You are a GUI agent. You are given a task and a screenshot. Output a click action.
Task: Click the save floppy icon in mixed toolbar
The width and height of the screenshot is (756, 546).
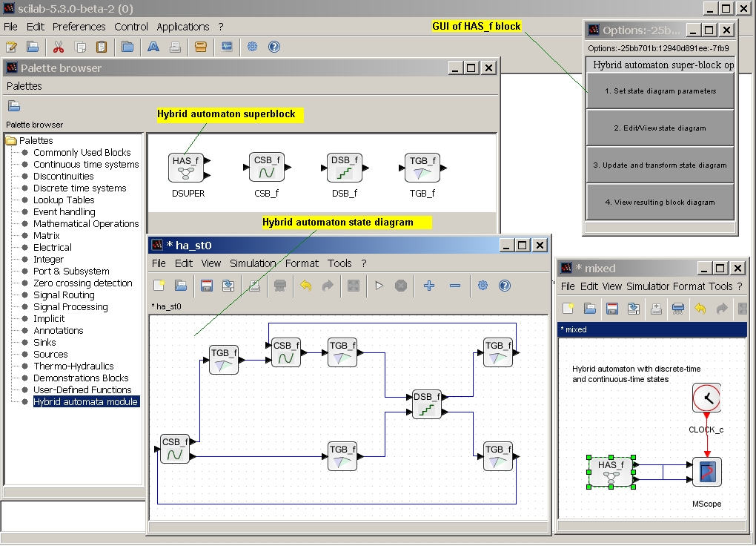click(611, 309)
